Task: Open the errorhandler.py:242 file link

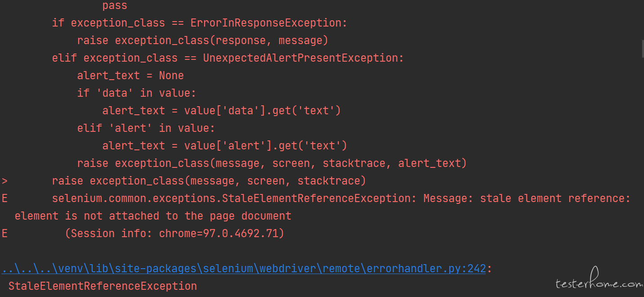Action: 243,269
